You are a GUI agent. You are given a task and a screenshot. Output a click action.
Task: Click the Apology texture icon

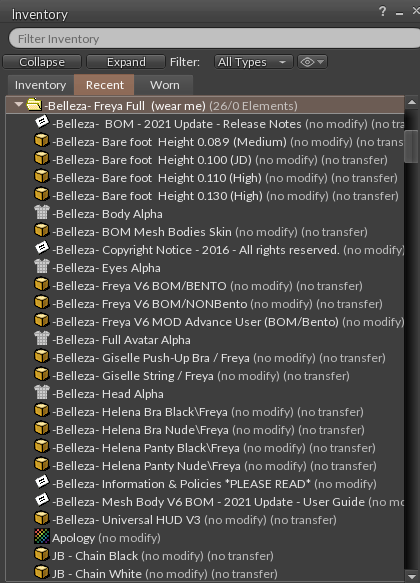point(42,537)
